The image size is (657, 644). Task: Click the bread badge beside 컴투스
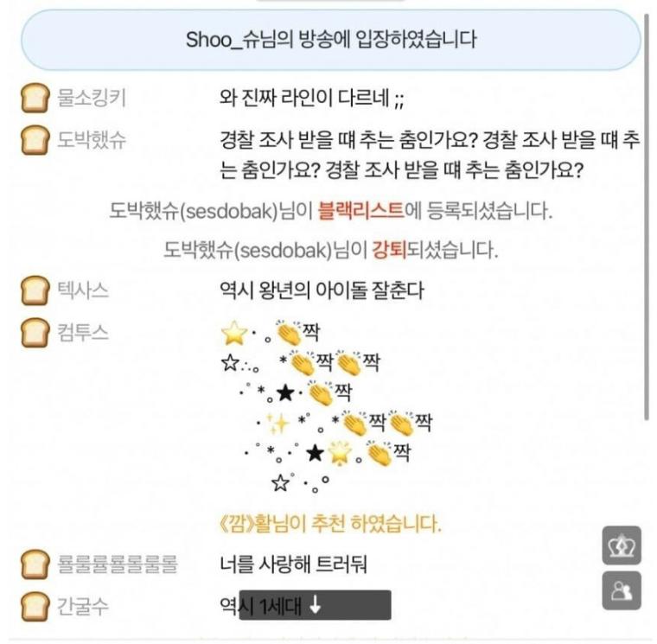point(35,333)
